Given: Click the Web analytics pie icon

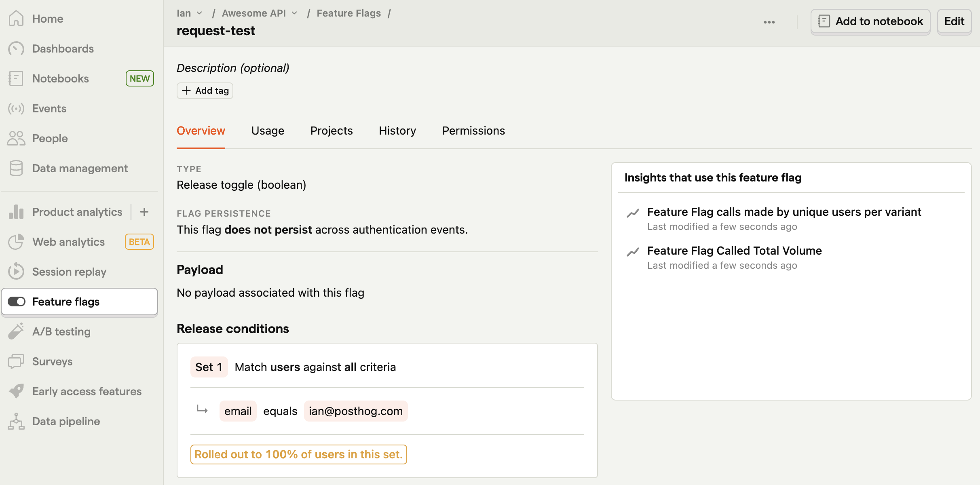Looking at the screenshot, I should tap(16, 242).
